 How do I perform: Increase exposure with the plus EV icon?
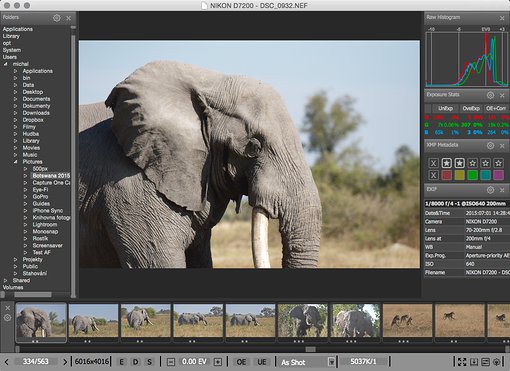(218, 362)
